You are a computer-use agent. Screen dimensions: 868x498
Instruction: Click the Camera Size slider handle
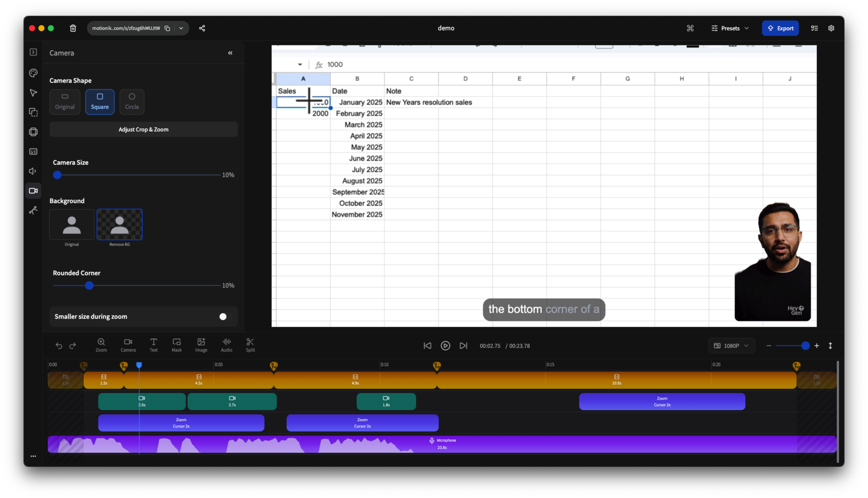tap(57, 175)
